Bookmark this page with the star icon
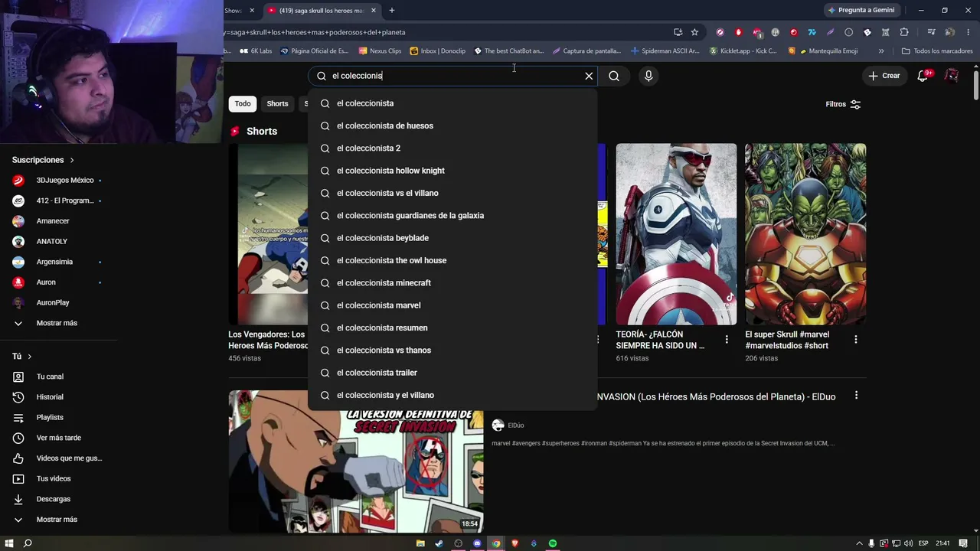This screenshot has height=551, width=980. pos(694,32)
